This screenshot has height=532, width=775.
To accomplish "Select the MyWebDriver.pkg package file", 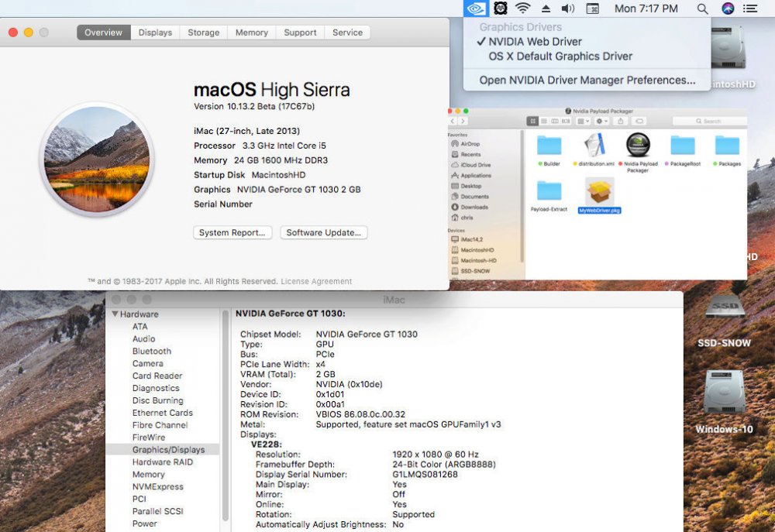I will [599, 196].
